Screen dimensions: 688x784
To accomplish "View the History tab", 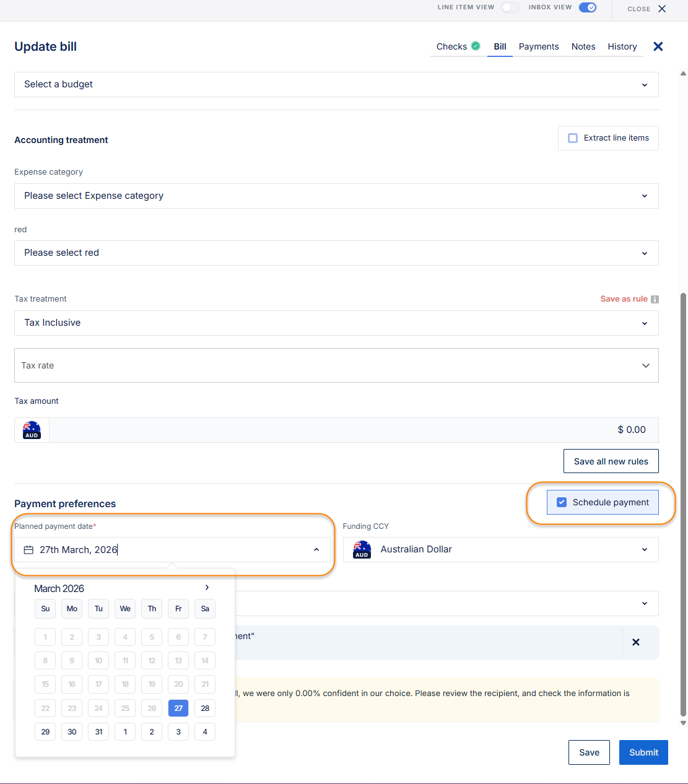I will 622,46.
